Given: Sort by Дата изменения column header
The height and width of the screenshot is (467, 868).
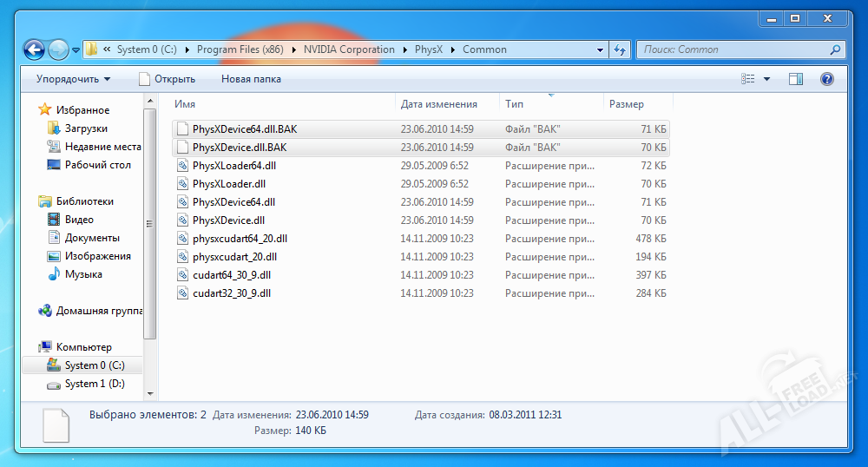Looking at the screenshot, I should (x=439, y=104).
